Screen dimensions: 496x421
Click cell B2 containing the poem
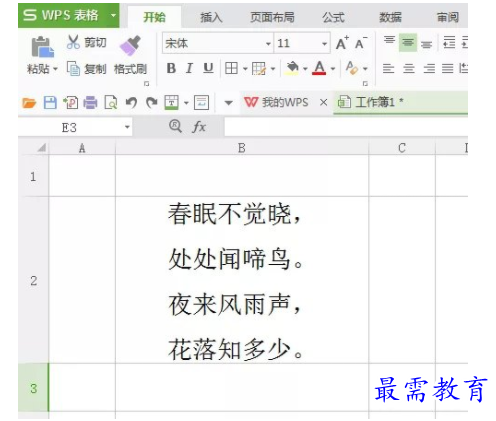242,280
